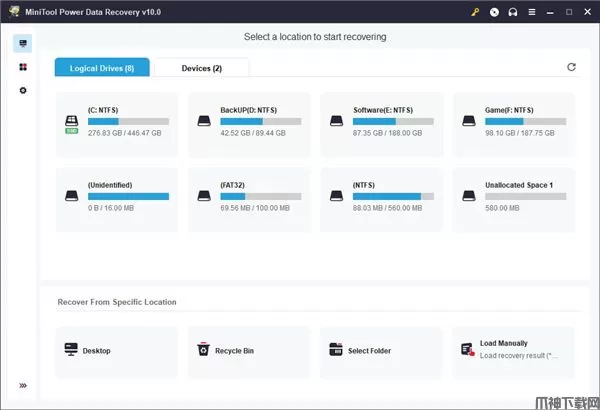Click the headphone support icon

[512, 12]
